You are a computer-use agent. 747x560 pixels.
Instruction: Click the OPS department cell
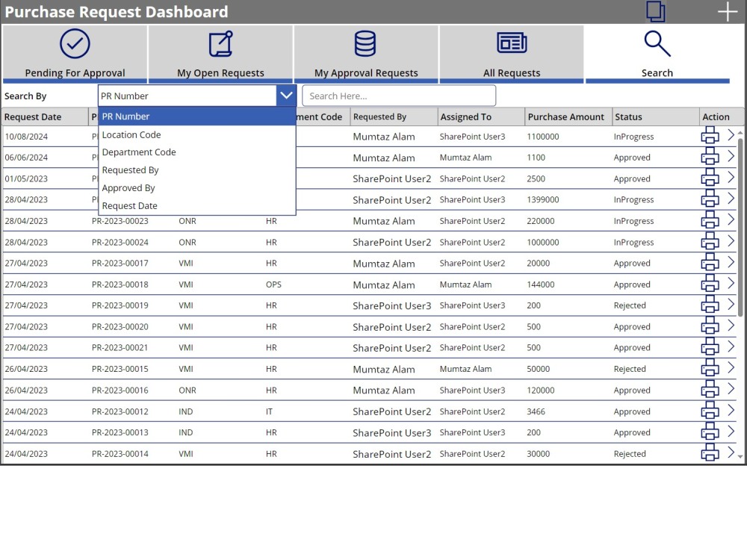[x=273, y=284]
